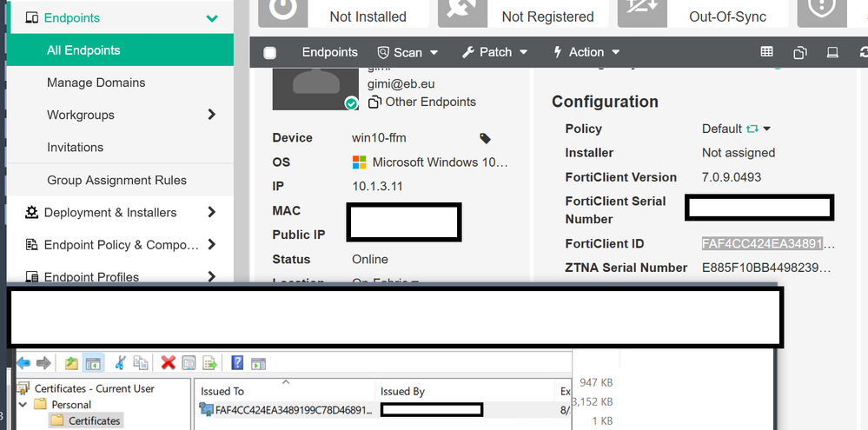Click the Online status value
This screenshot has width=868, height=430.
coord(370,260)
